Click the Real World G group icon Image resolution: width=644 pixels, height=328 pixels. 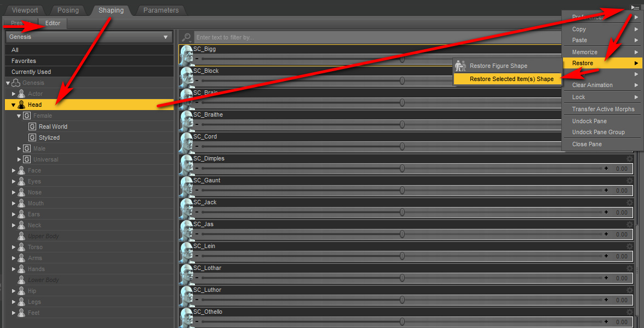[33, 126]
